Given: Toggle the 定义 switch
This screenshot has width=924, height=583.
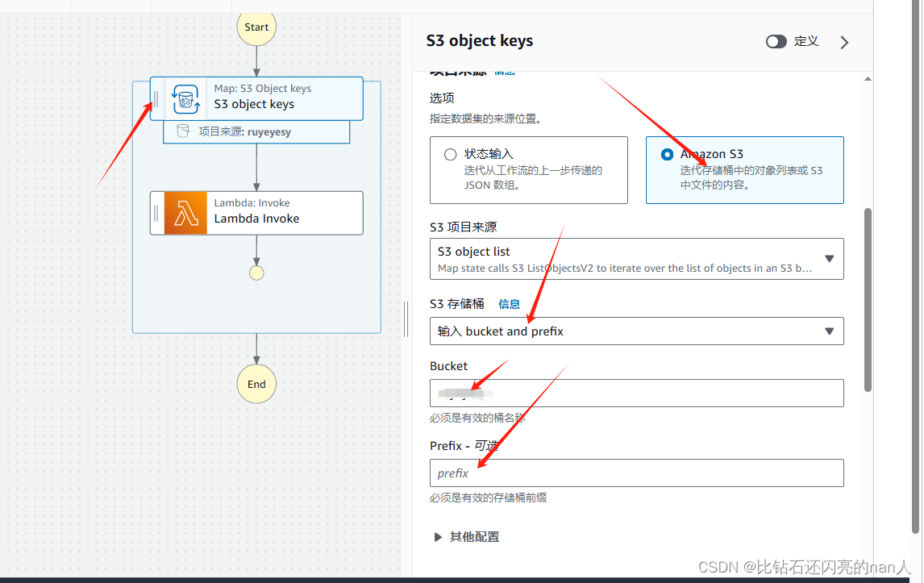Looking at the screenshot, I should (x=776, y=42).
